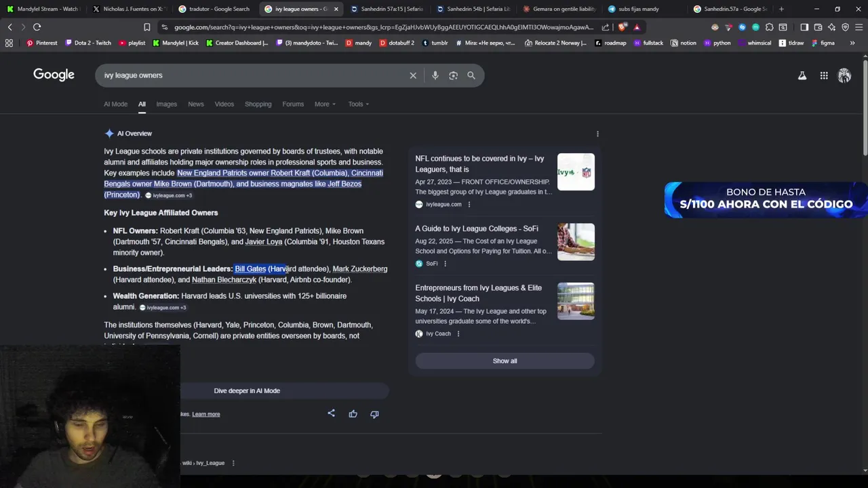This screenshot has height=488, width=868.
Task: Expand the Tools dropdown
Action: coord(359,104)
